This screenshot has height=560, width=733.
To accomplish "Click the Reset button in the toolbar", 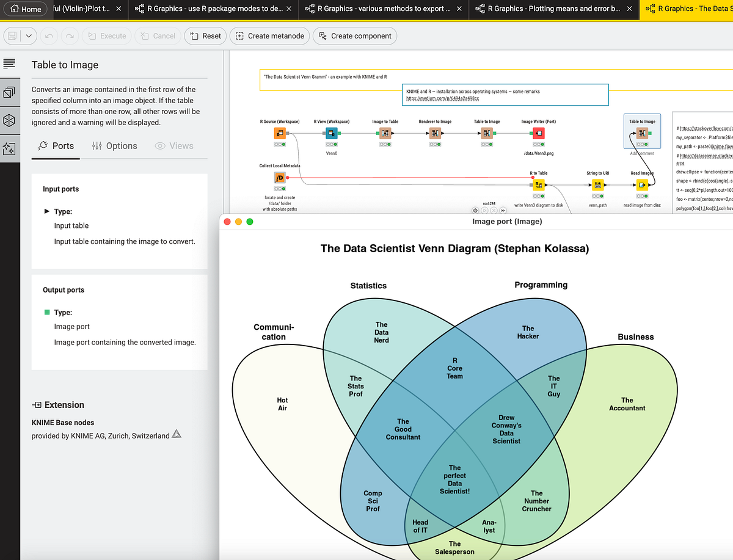I will (x=205, y=36).
